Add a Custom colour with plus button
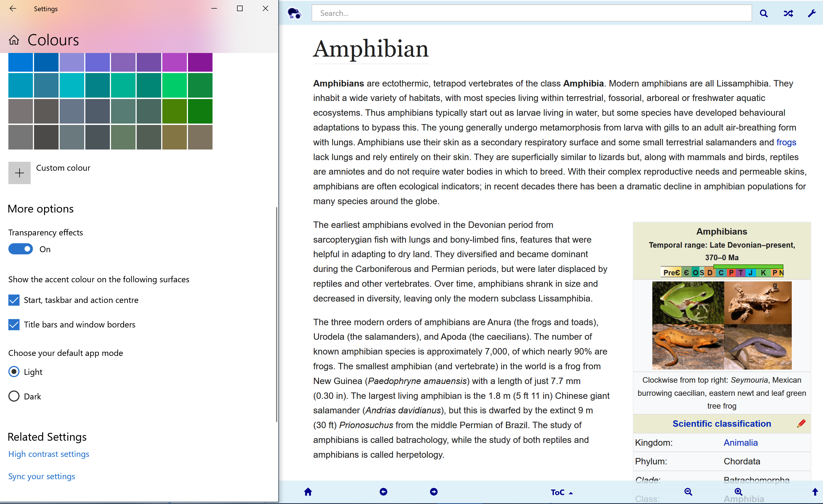Screen dimensions: 823x504 tap(19, 173)
